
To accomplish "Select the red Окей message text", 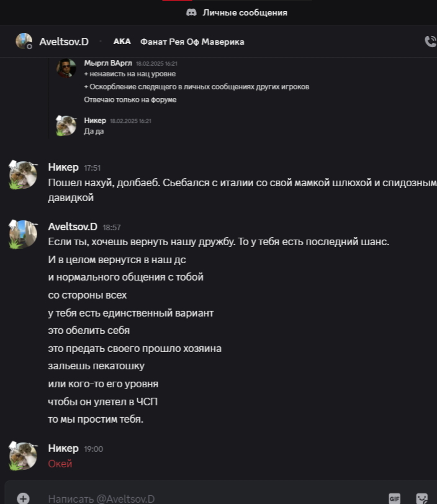I will click(60, 464).
